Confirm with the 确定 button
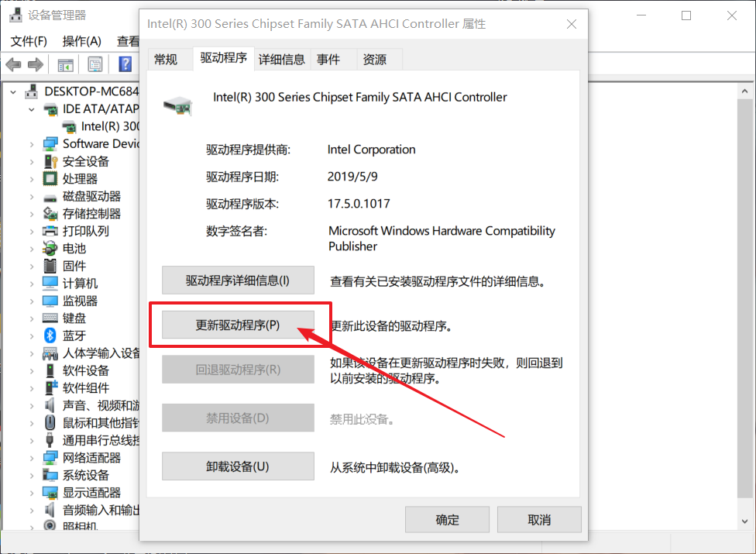756x554 pixels. 447,520
